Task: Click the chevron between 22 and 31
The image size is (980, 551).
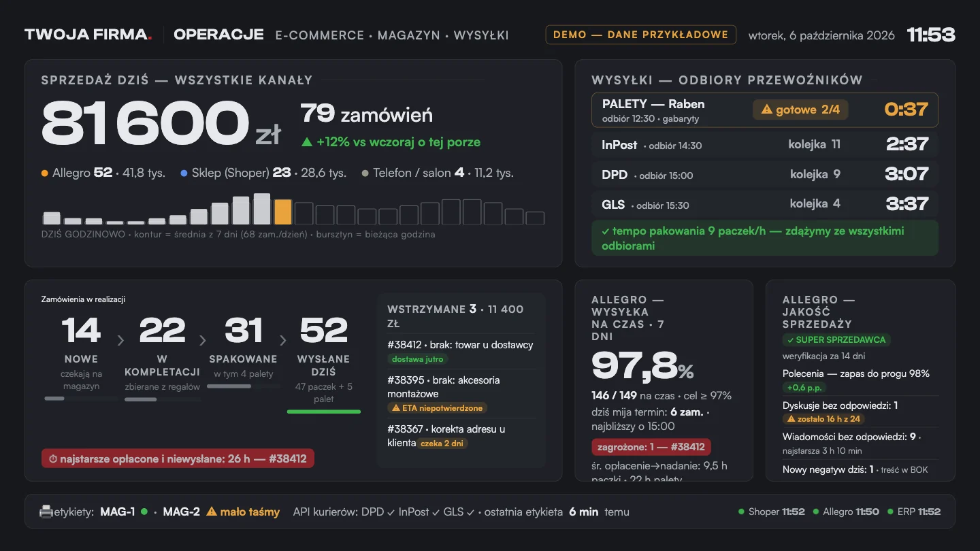Action: 202,340
